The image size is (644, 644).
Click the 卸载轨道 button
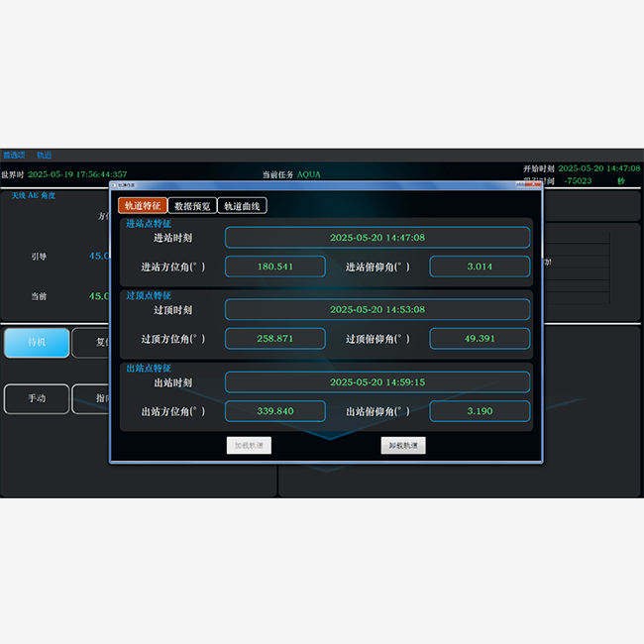coord(403,445)
